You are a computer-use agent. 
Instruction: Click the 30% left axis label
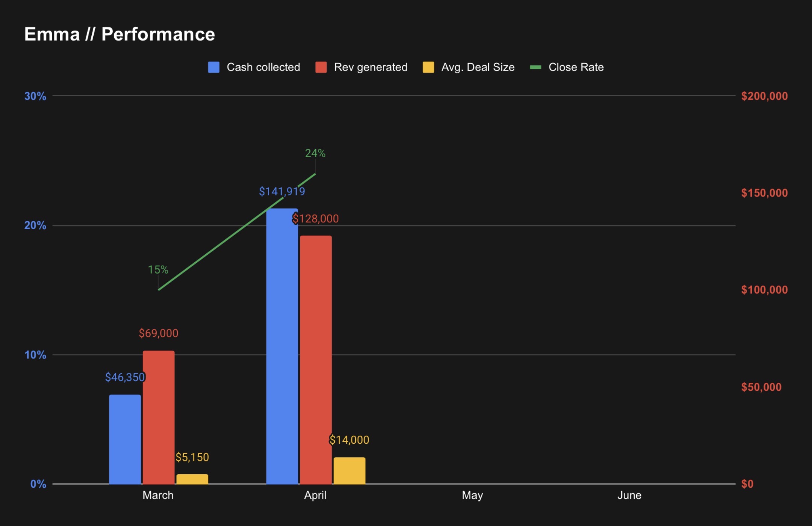[x=35, y=96]
